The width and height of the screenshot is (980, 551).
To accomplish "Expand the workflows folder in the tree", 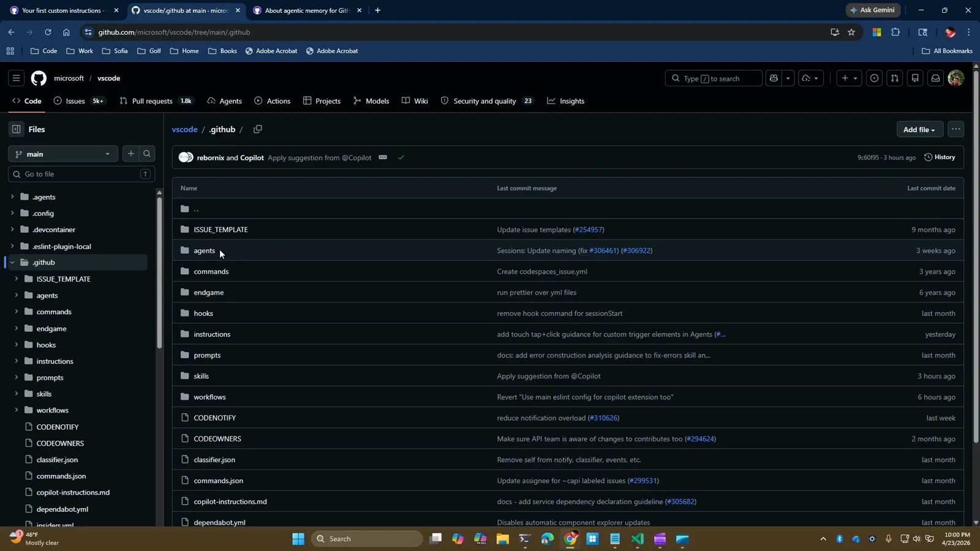I will tap(17, 410).
